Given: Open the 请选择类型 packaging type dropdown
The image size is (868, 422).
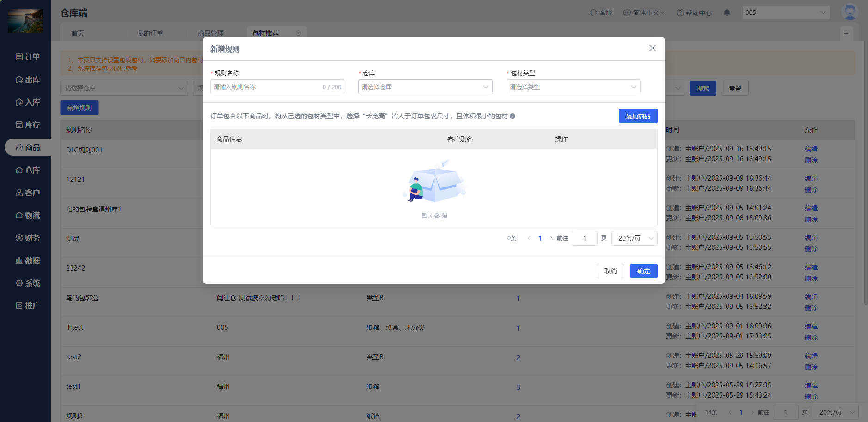Looking at the screenshot, I should click(573, 87).
